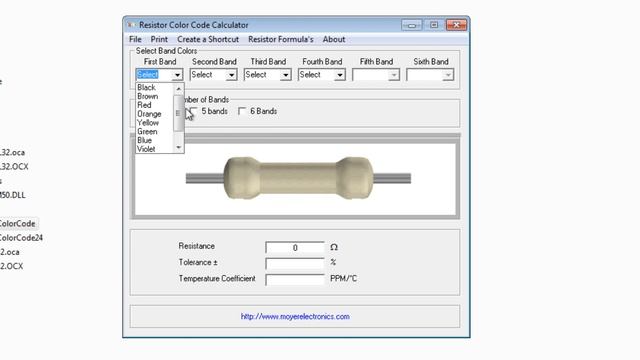Click the color list scroll down arrow

pos(178,147)
